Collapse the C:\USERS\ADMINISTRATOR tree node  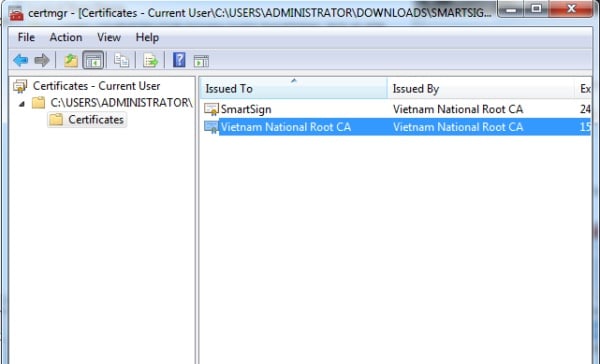22,103
